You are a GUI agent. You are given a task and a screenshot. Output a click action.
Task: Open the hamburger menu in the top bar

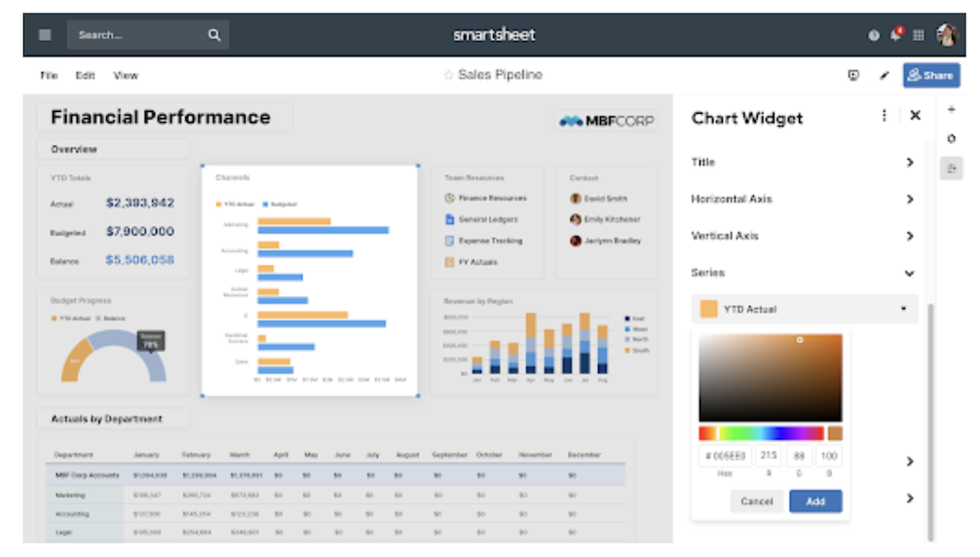tap(45, 35)
